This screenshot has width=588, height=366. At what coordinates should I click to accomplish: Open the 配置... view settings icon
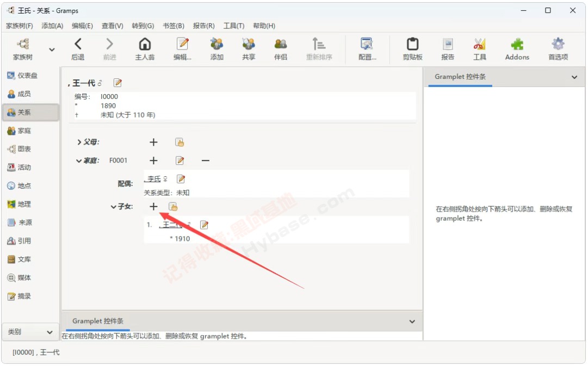click(367, 49)
